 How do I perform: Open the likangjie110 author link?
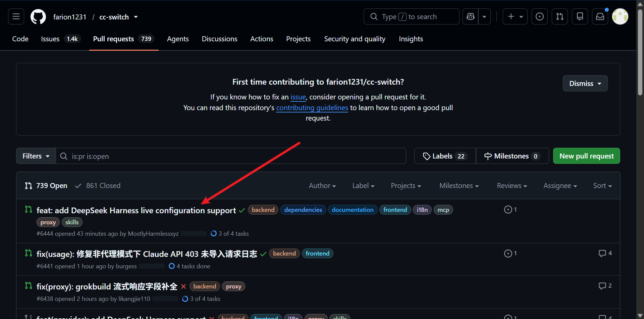[134, 299]
